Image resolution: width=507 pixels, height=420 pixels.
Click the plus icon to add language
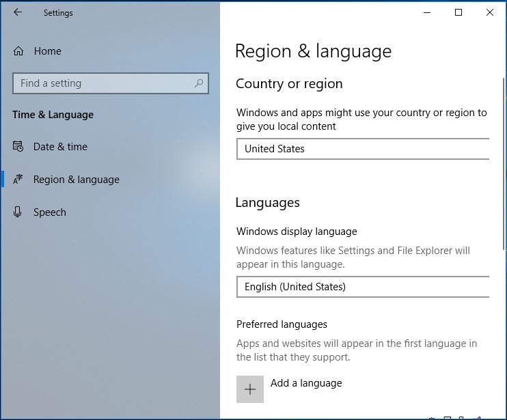[250, 389]
